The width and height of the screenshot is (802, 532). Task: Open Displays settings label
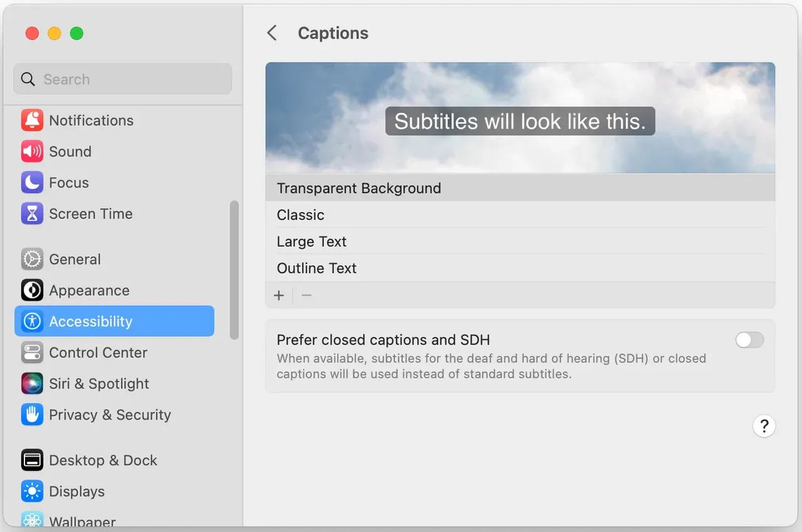click(x=77, y=491)
